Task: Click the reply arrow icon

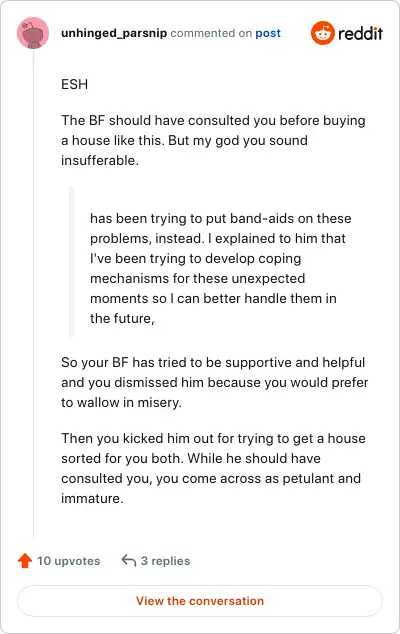Action: coord(129,560)
